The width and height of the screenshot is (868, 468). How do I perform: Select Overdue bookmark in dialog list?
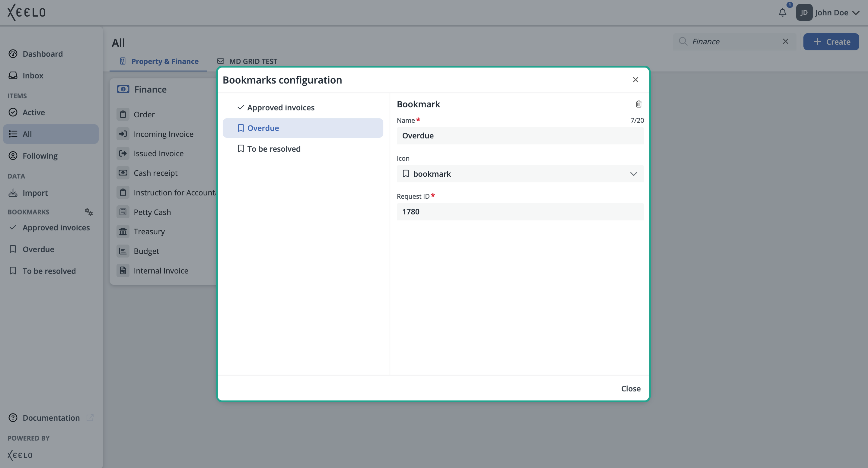point(303,128)
